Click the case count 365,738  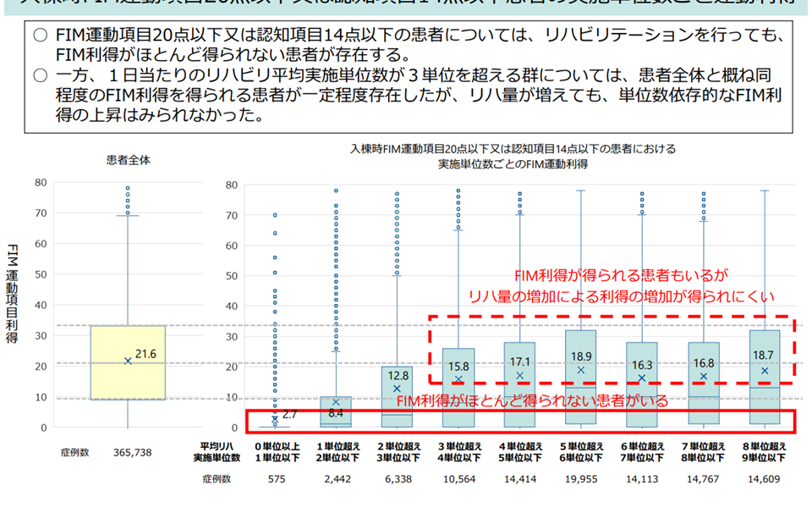point(132,453)
